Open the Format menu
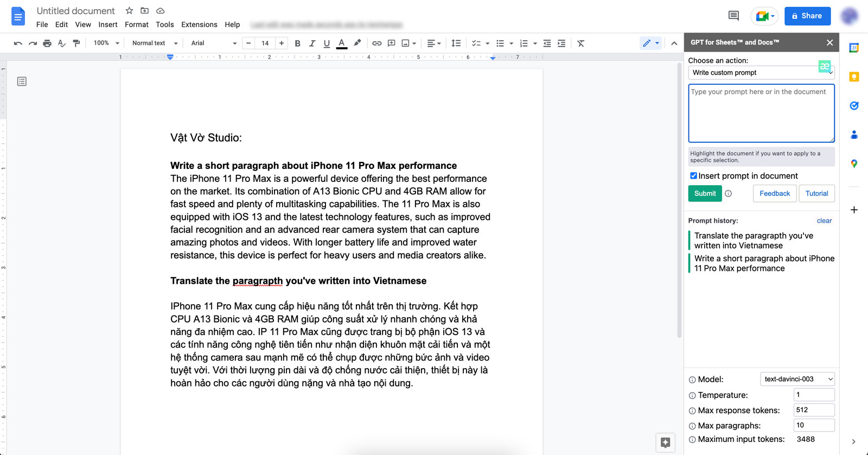 137,24
